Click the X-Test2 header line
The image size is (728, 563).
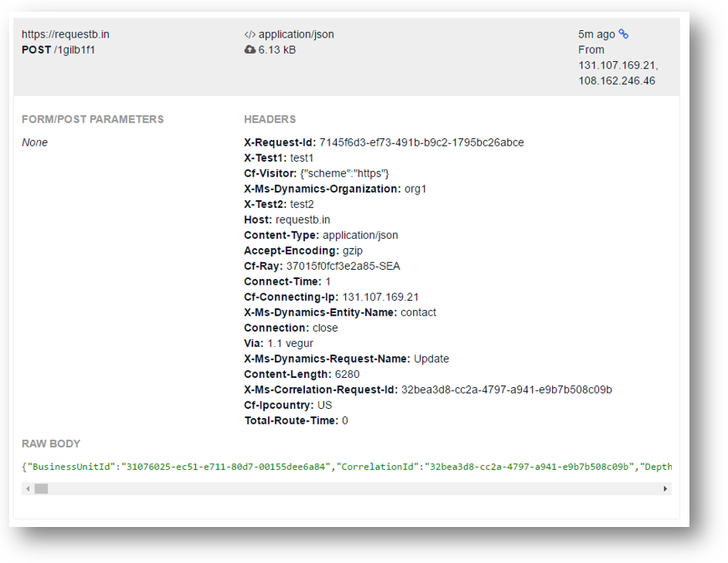(279, 204)
